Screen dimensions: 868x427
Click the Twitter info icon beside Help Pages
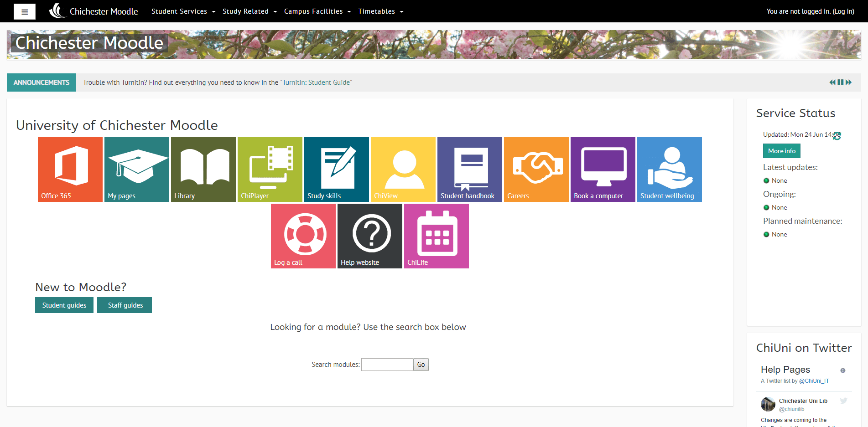[843, 370]
